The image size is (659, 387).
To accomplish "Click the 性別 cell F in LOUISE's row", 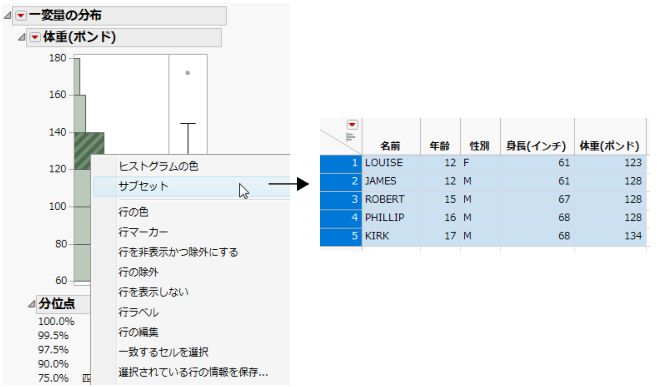I will click(x=480, y=163).
